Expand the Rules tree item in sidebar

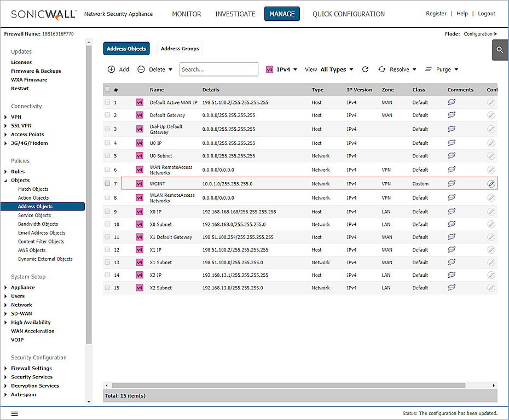[6, 172]
